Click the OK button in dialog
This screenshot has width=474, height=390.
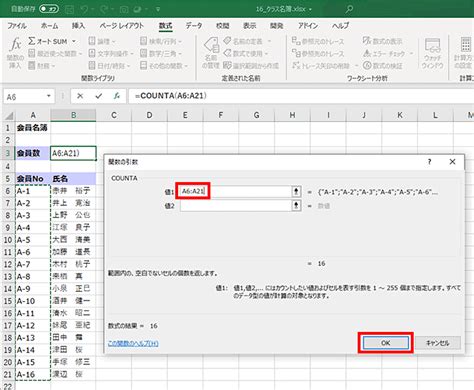pos(386,343)
